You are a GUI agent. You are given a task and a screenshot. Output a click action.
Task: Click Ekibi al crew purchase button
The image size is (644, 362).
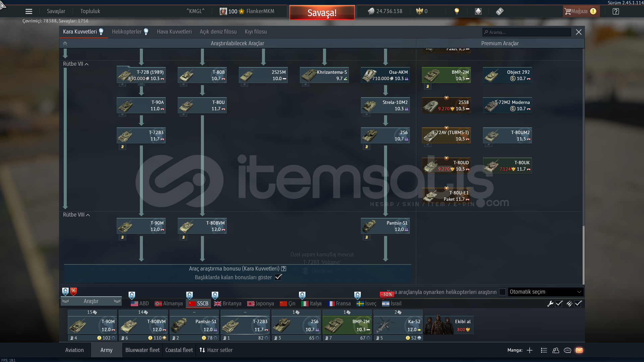click(x=449, y=325)
